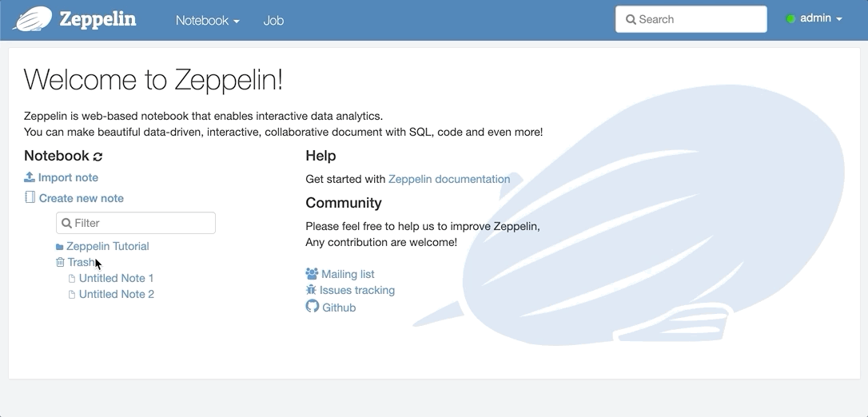This screenshot has width=868, height=417.
Task: Click the Community heading text
Action: click(x=343, y=203)
